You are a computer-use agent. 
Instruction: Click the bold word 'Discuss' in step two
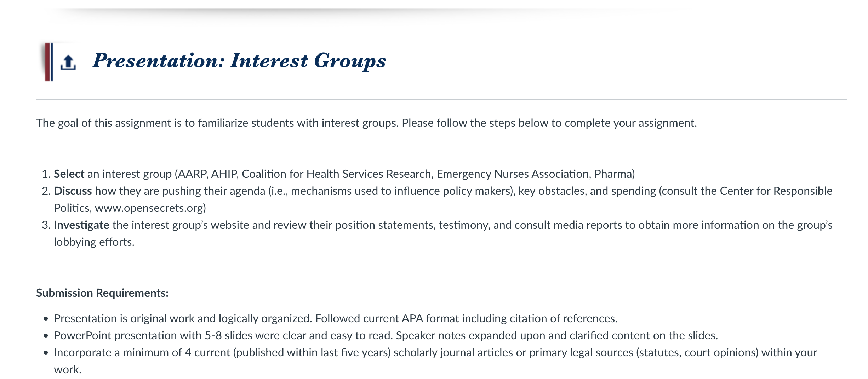coord(73,191)
